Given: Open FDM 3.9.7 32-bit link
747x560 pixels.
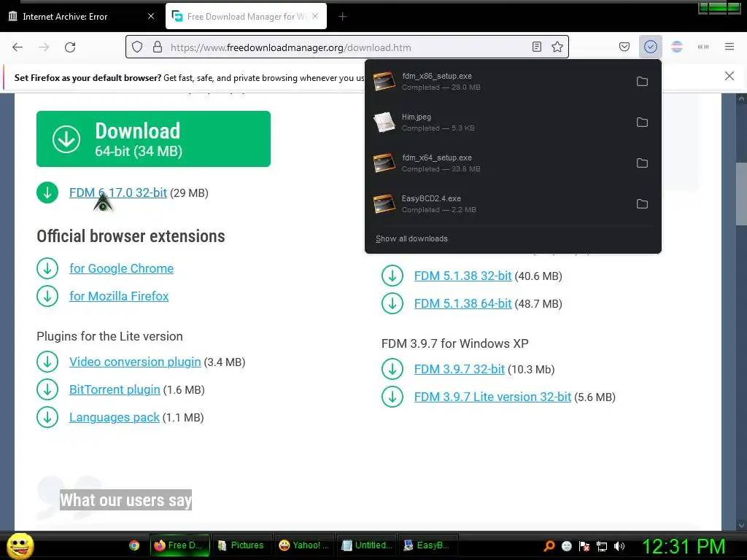Looking at the screenshot, I should (x=460, y=369).
